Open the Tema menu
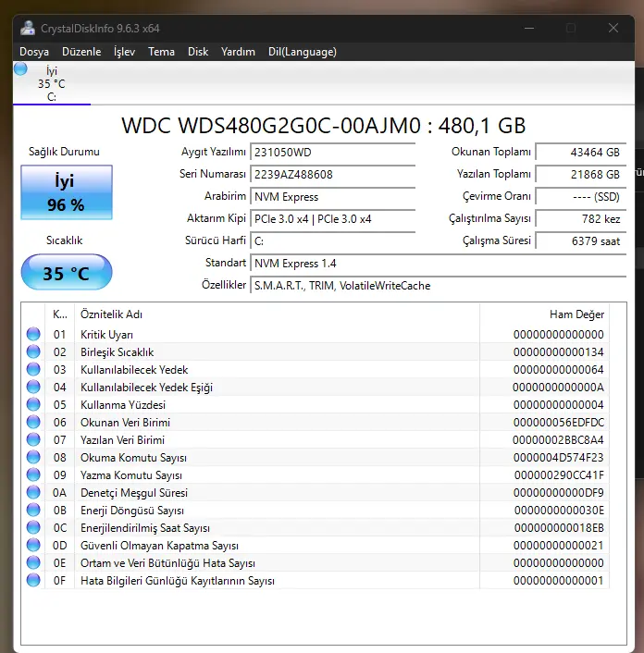This screenshot has width=644, height=653. point(161,52)
